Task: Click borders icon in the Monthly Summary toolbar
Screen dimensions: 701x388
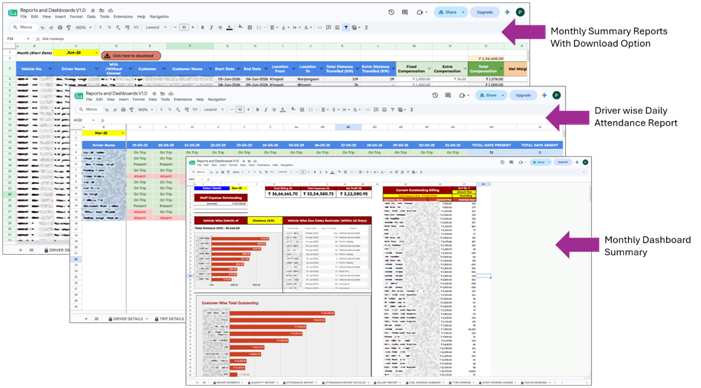Action: (x=250, y=27)
